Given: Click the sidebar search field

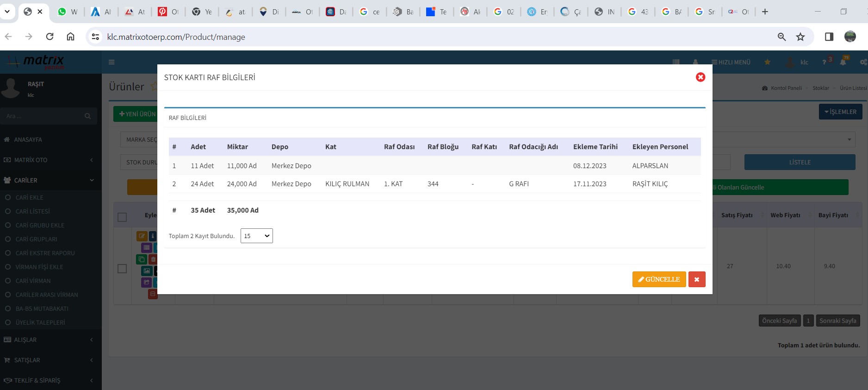Looking at the screenshot, I should [x=44, y=116].
